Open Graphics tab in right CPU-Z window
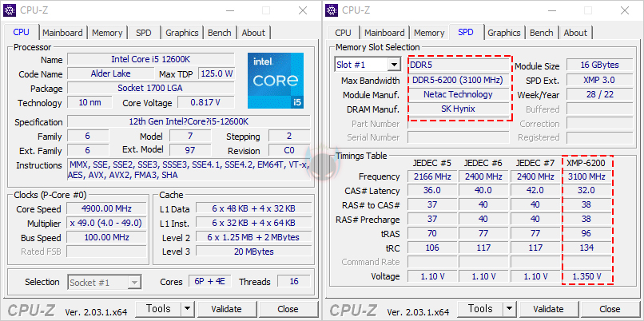Screen dimensions: 644x321 click(504, 33)
